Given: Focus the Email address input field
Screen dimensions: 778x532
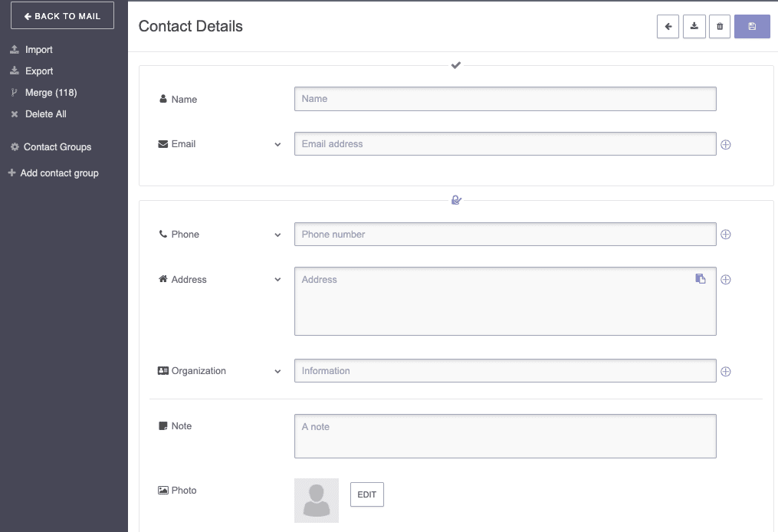Looking at the screenshot, I should click(x=505, y=144).
